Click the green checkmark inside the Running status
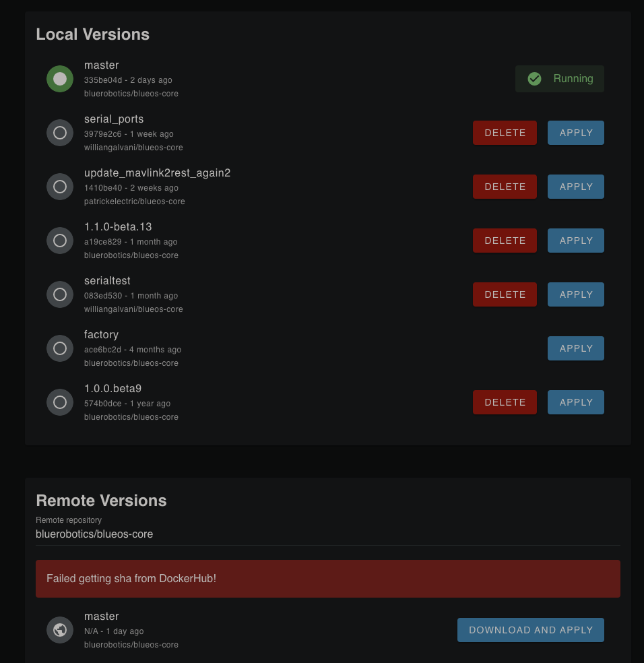This screenshot has width=644, height=663. pyautogui.click(x=534, y=78)
